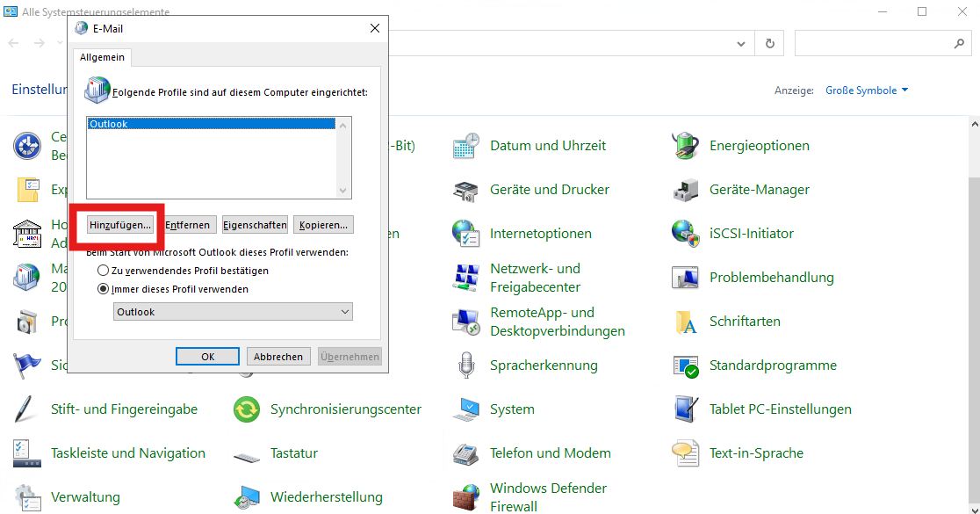Open the Energieoptionen battery icon
This screenshot has height=514, width=980.
(685, 146)
